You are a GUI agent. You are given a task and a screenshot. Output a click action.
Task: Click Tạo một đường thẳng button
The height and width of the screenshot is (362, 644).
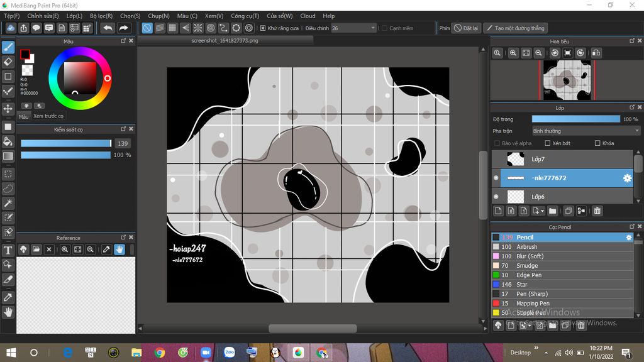pos(516,28)
